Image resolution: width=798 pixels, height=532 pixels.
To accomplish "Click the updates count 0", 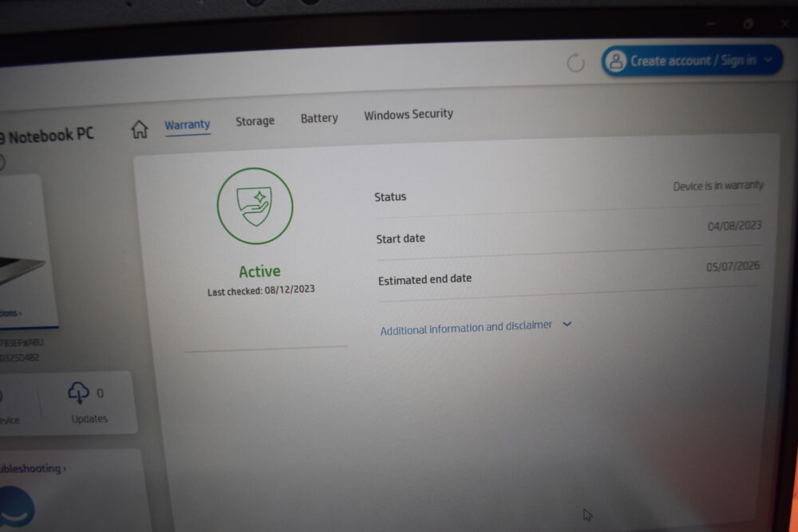I will 101,393.
